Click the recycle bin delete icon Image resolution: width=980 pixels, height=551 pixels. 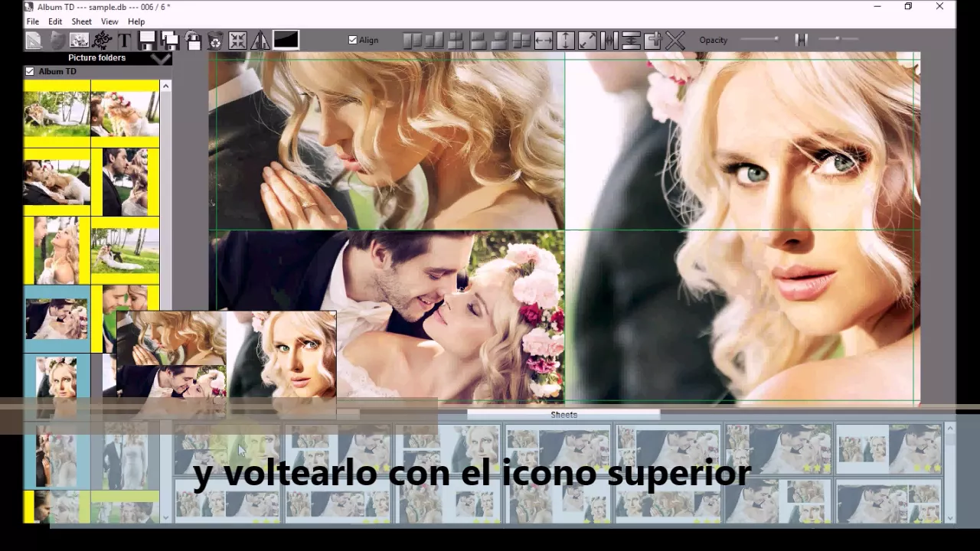[x=215, y=41]
